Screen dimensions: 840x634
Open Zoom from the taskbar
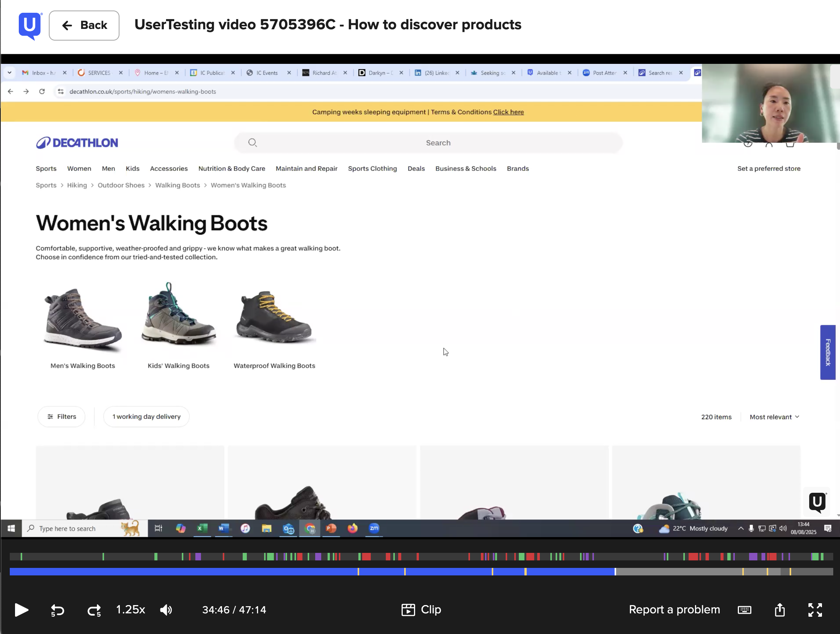pos(374,528)
